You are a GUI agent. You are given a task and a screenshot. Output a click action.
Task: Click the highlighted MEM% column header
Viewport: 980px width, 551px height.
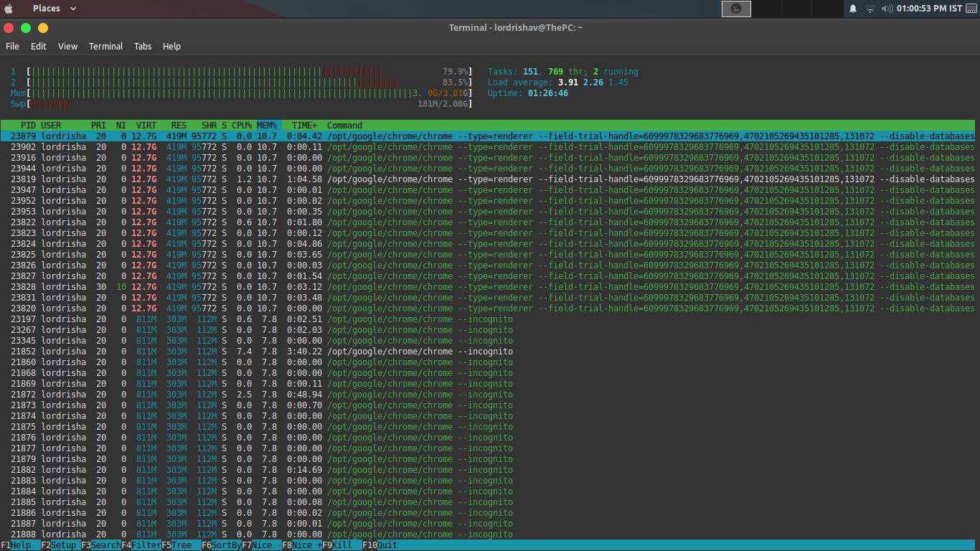(x=267, y=126)
